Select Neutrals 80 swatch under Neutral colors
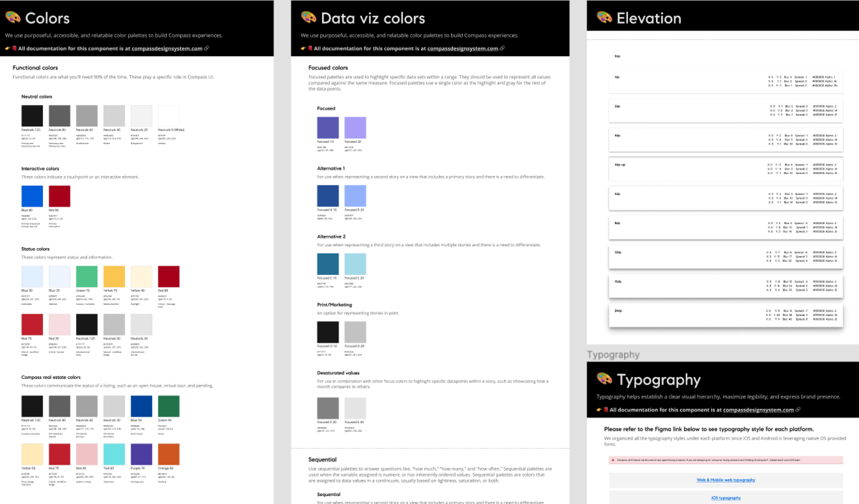This screenshot has height=504, width=859. [59, 116]
